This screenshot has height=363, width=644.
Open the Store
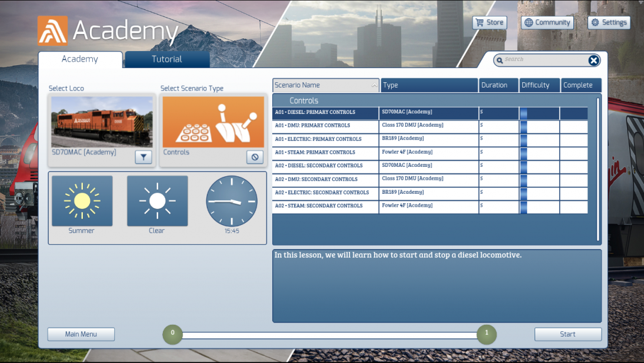coord(489,22)
